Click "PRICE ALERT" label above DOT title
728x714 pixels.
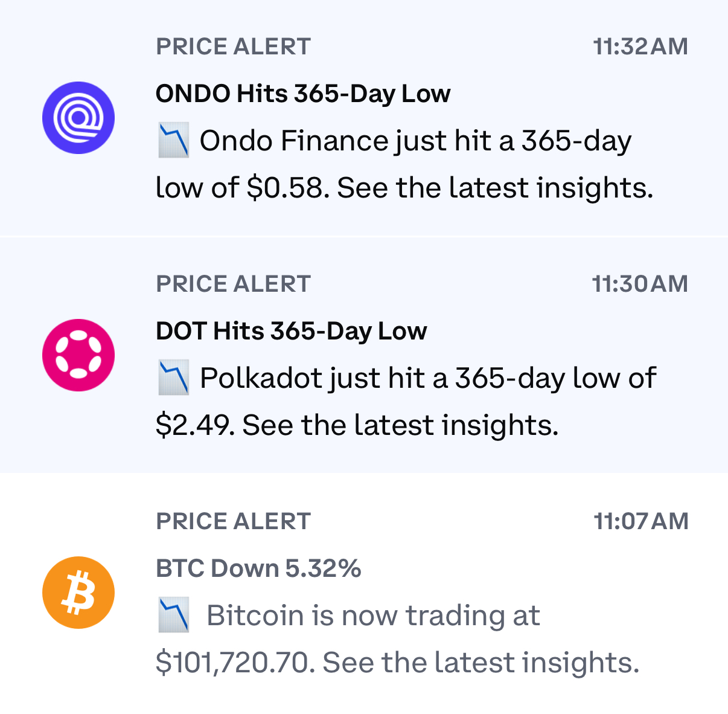234,284
